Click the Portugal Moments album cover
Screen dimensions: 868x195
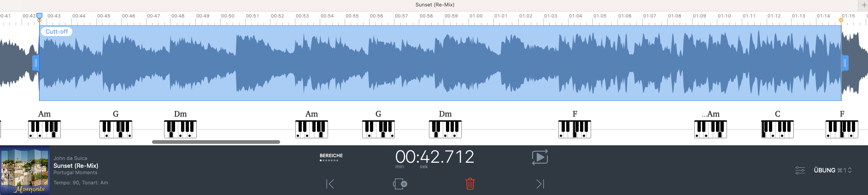pos(25,170)
